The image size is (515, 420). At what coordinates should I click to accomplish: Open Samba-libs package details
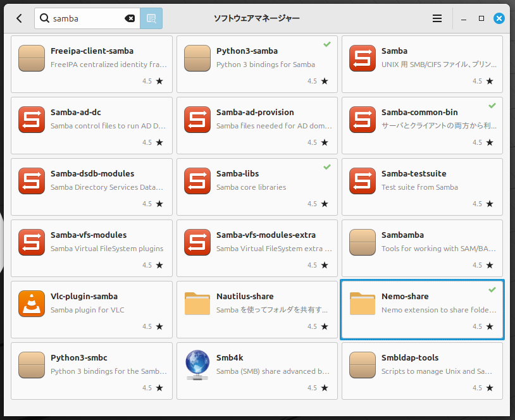point(257,186)
